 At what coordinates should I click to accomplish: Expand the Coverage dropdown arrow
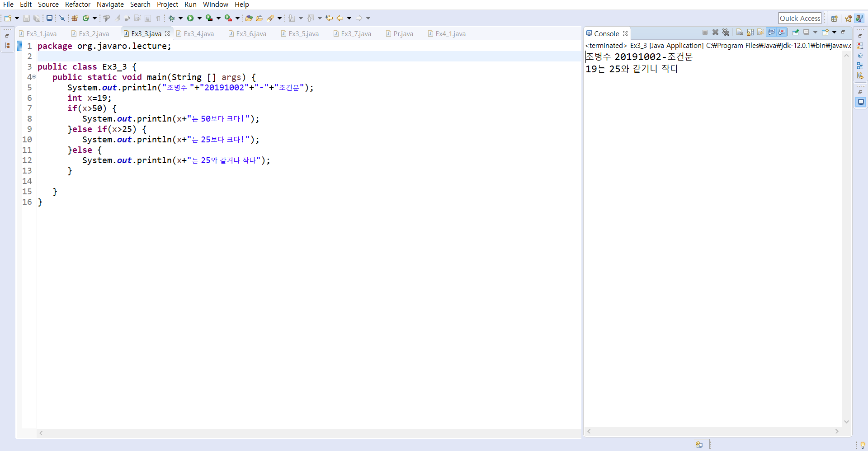click(x=218, y=18)
